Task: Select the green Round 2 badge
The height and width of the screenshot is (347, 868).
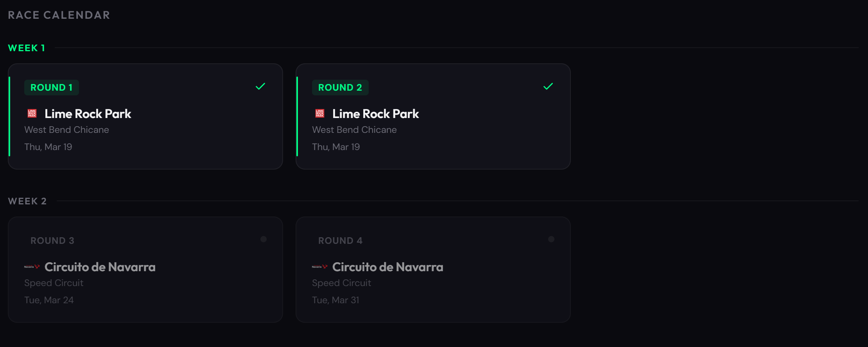Action: point(340,88)
